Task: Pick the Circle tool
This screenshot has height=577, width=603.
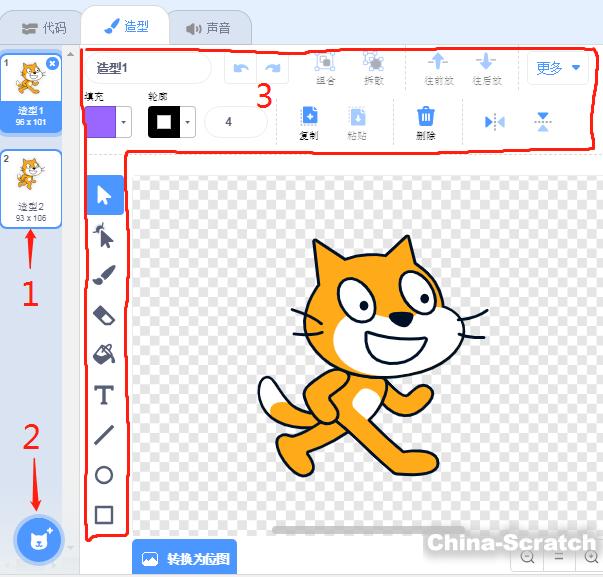Action: [x=104, y=475]
